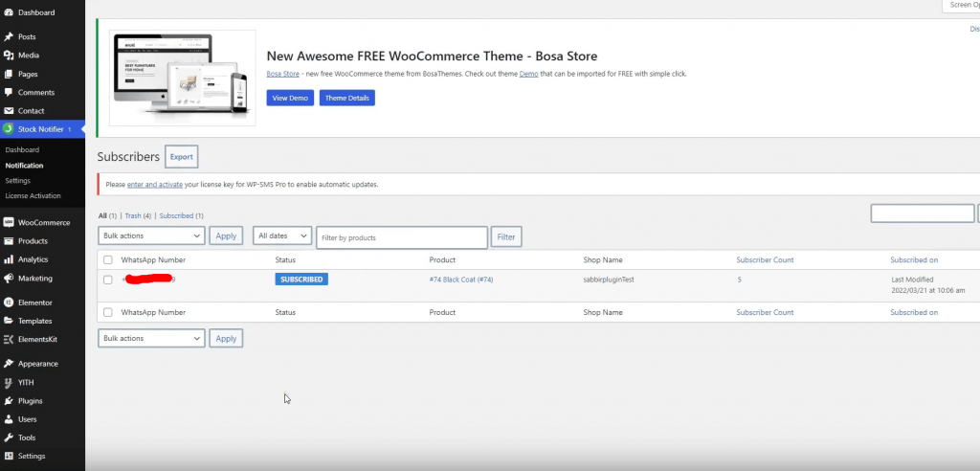This screenshot has height=471, width=980.
Task: Click the Media library icon
Action: pos(8,55)
